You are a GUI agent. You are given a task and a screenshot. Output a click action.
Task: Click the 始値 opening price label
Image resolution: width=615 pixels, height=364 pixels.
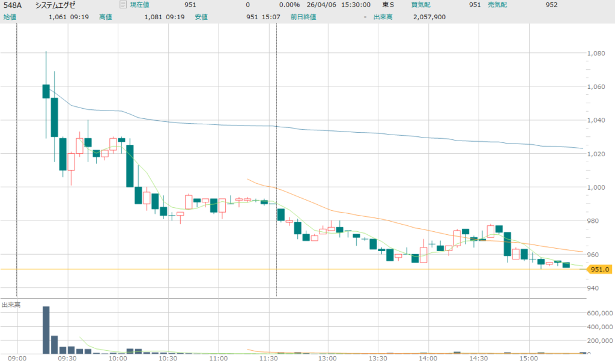click(10, 17)
